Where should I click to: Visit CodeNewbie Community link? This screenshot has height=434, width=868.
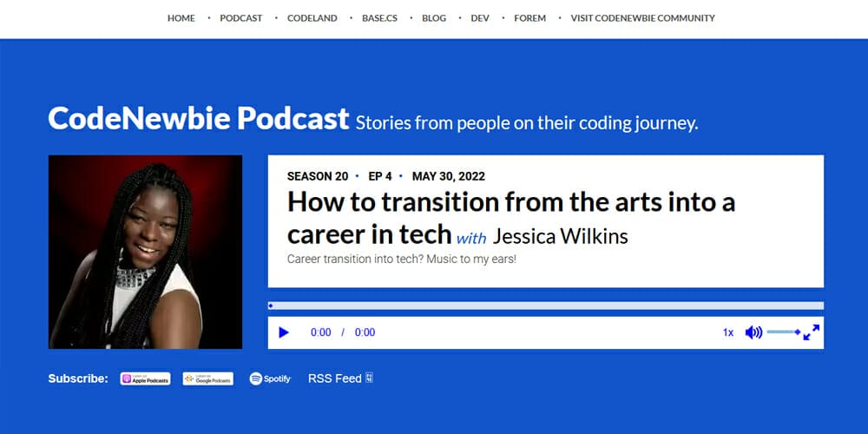[642, 18]
